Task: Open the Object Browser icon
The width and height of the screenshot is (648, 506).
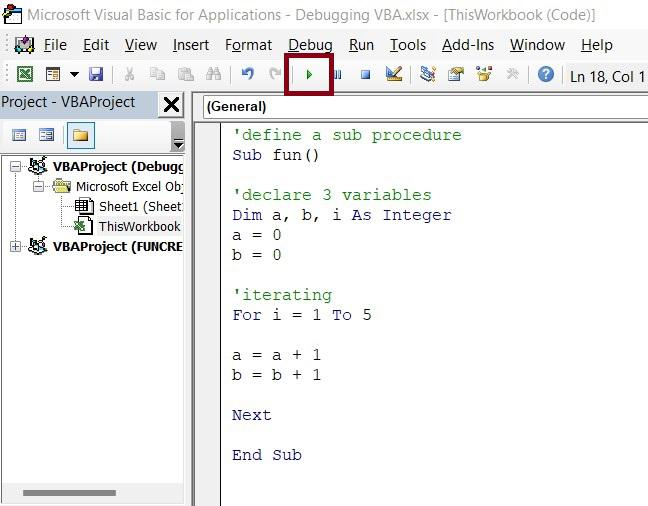Action: (x=484, y=74)
